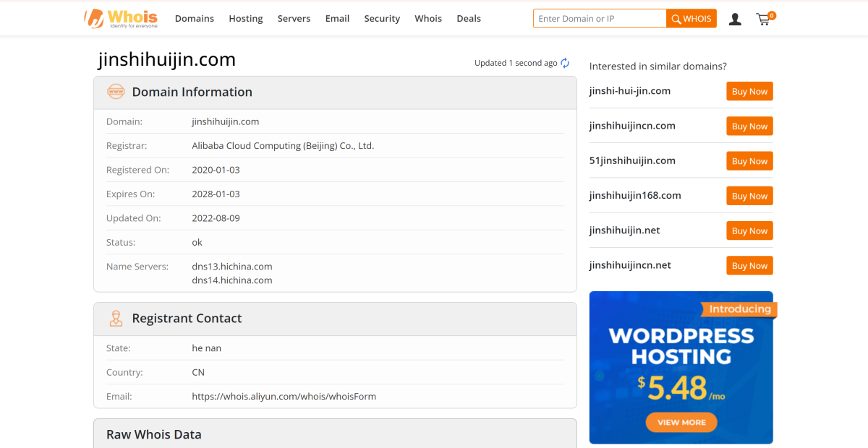Screen dimensions: 868x448
Task: Click the cart item count badge
Action: (x=771, y=13)
